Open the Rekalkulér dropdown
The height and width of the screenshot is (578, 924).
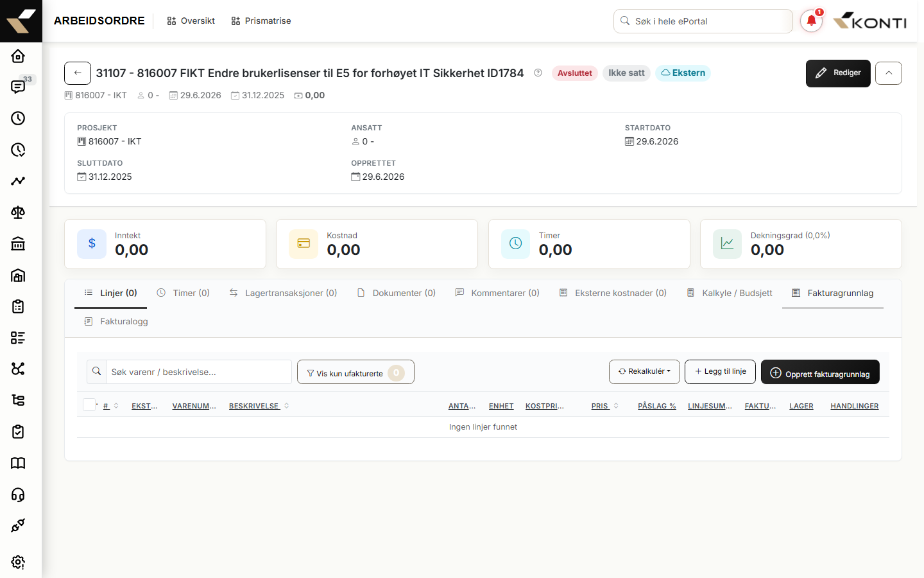point(644,372)
